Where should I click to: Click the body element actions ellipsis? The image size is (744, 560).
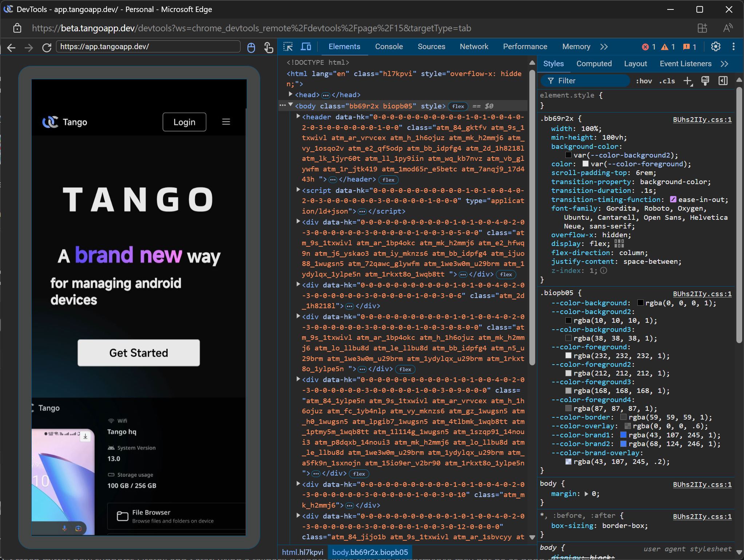pos(283,106)
